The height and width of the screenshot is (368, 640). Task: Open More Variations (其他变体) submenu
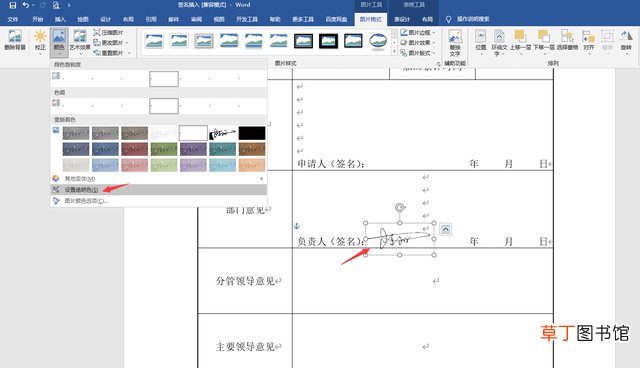[x=159, y=179]
